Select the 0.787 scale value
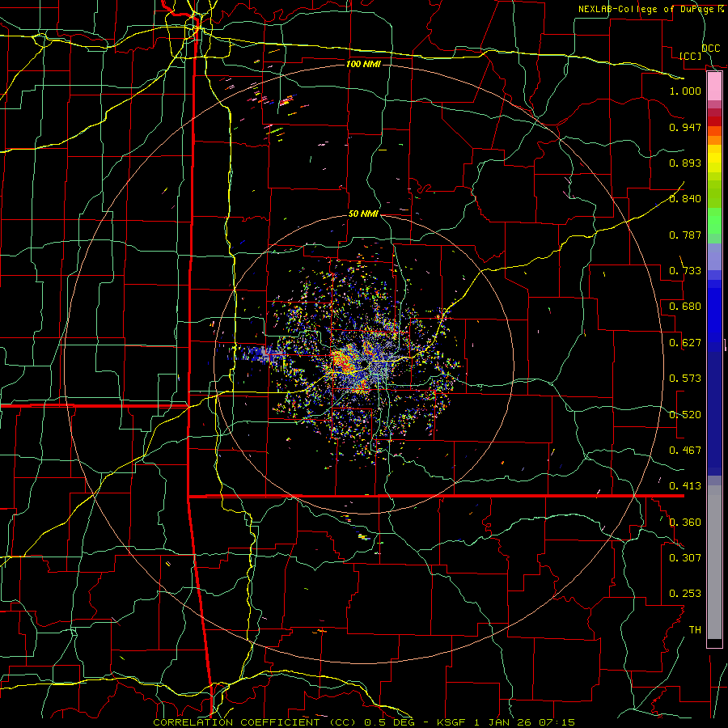 pos(685,235)
